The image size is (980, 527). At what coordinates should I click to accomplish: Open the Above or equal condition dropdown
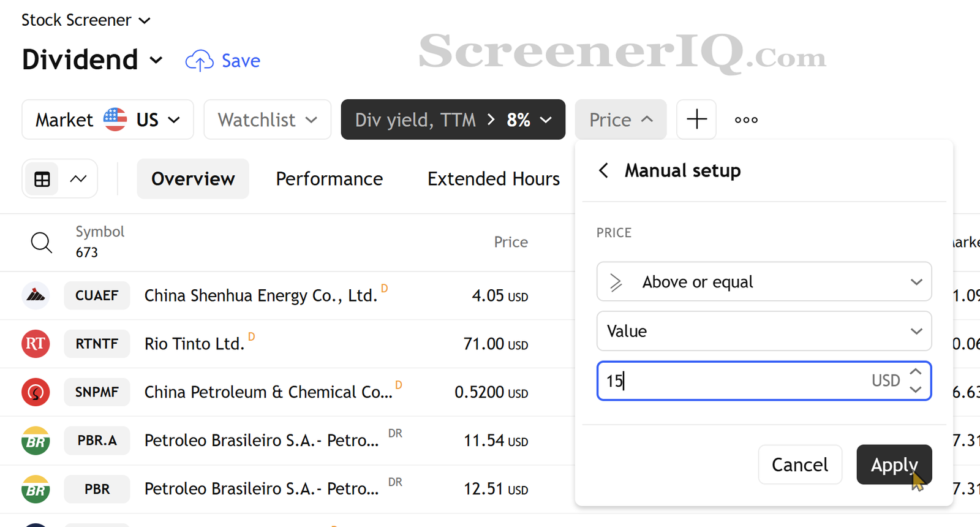pos(764,282)
